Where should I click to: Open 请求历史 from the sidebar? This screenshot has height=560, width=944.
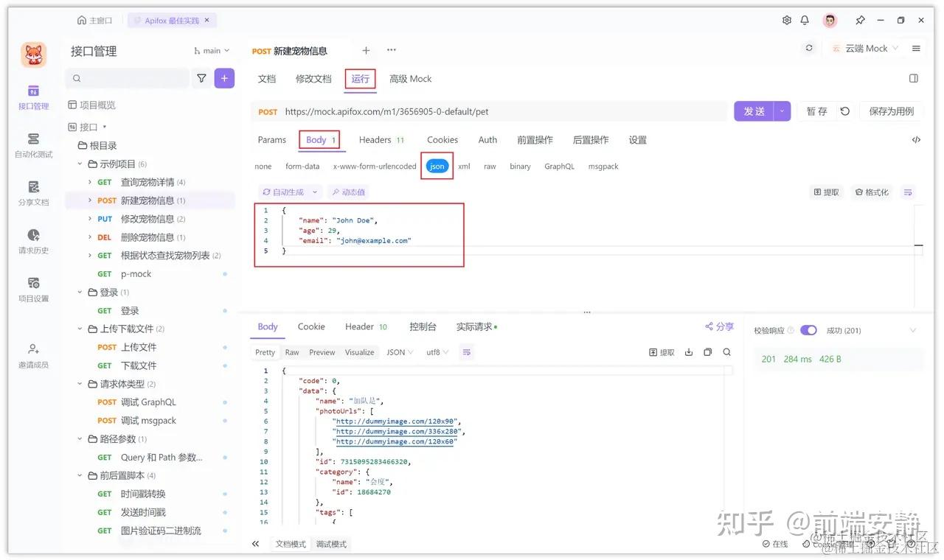33,242
